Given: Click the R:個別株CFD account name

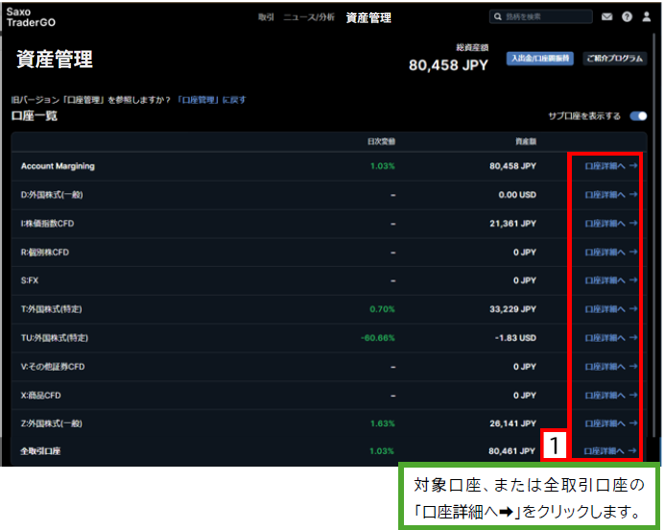Looking at the screenshot, I should 44,252.
